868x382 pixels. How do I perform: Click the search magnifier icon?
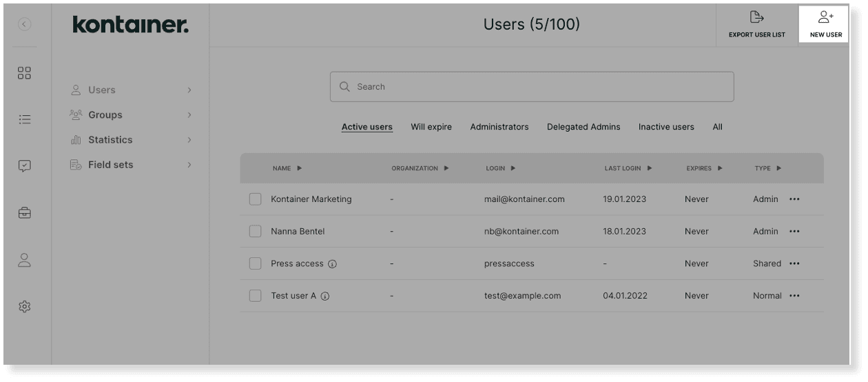(x=345, y=87)
